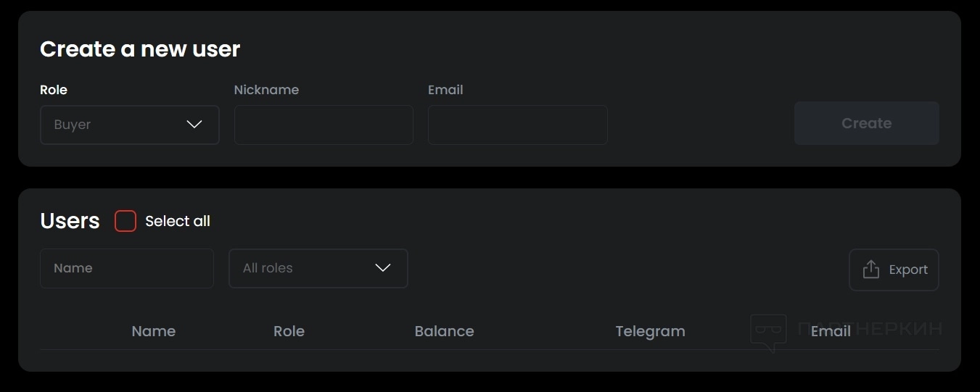Expand the All roles filter dropdown
This screenshot has height=392, width=980.
pos(318,268)
